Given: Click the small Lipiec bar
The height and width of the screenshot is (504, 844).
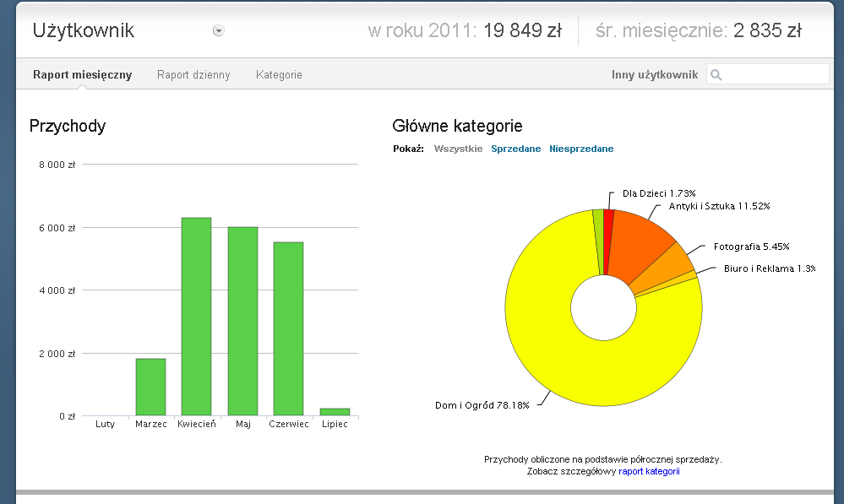Looking at the screenshot, I should (335, 412).
